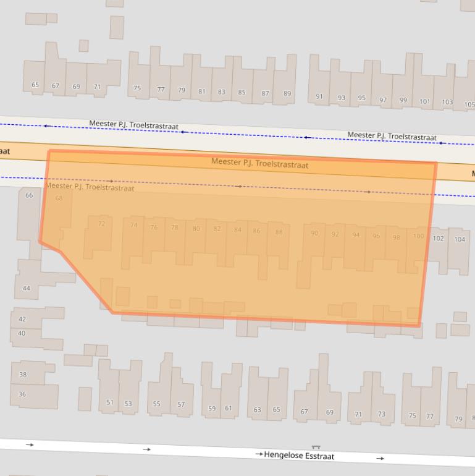Select house number 38
This screenshot has width=475, height=476.
click(x=23, y=374)
